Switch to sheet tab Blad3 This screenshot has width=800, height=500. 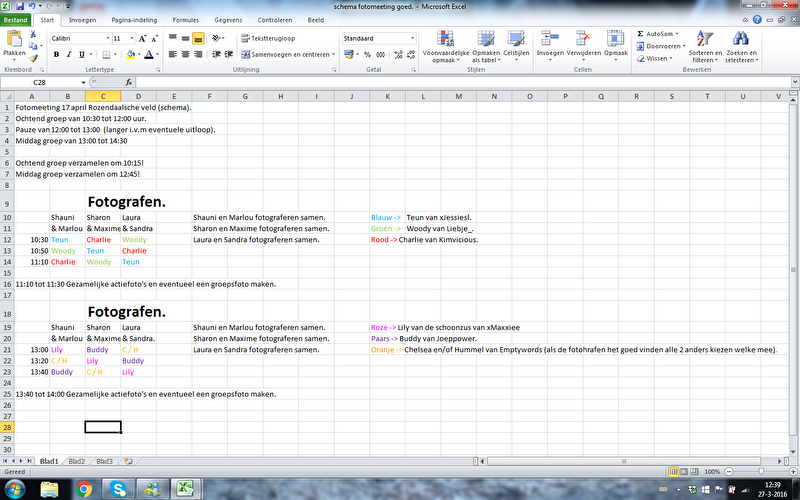(105, 461)
